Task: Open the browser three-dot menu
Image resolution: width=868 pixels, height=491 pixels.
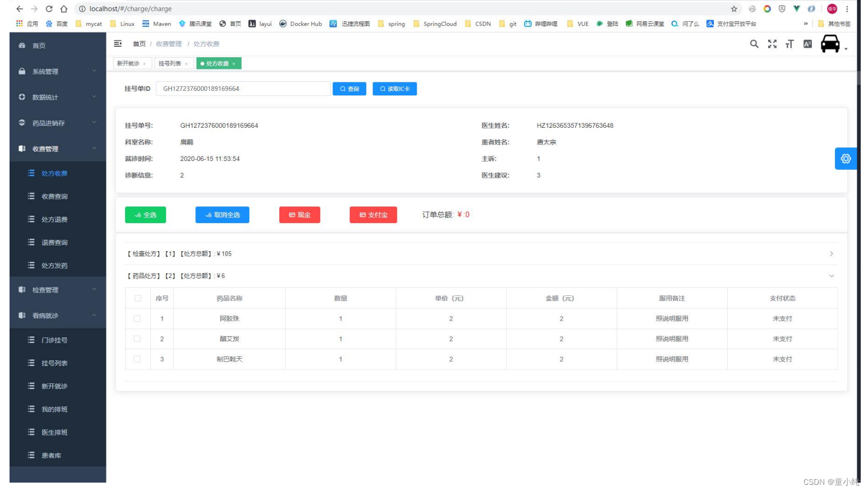Action: click(x=847, y=9)
